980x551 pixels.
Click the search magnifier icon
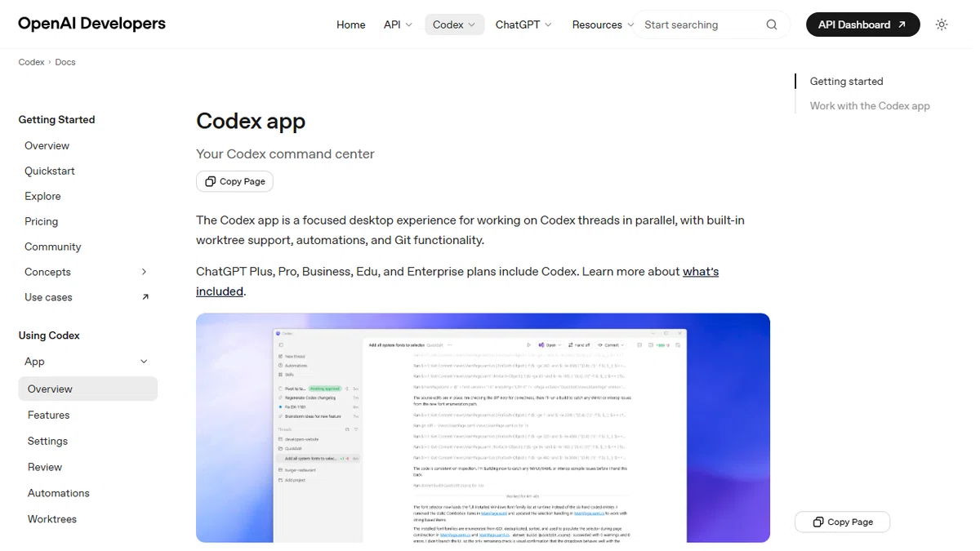(x=772, y=24)
